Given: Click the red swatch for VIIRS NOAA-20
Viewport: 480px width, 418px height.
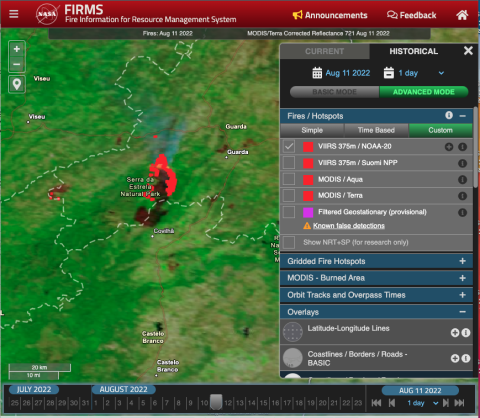Looking at the screenshot, I should click(x=308, y=147).
